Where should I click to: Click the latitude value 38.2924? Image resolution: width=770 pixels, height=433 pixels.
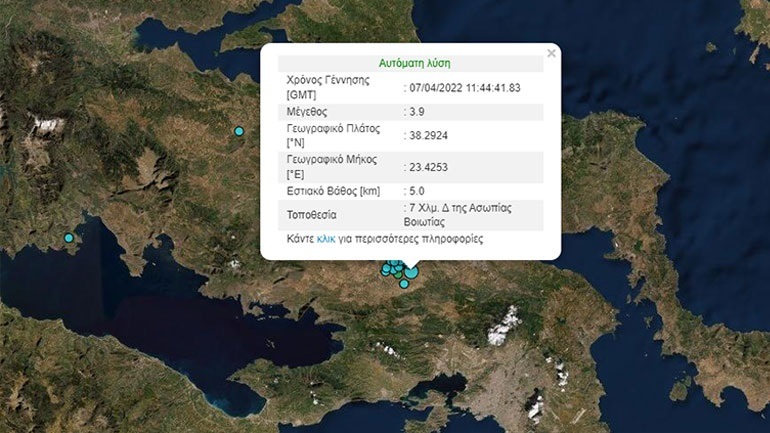(x=428, y=135)
